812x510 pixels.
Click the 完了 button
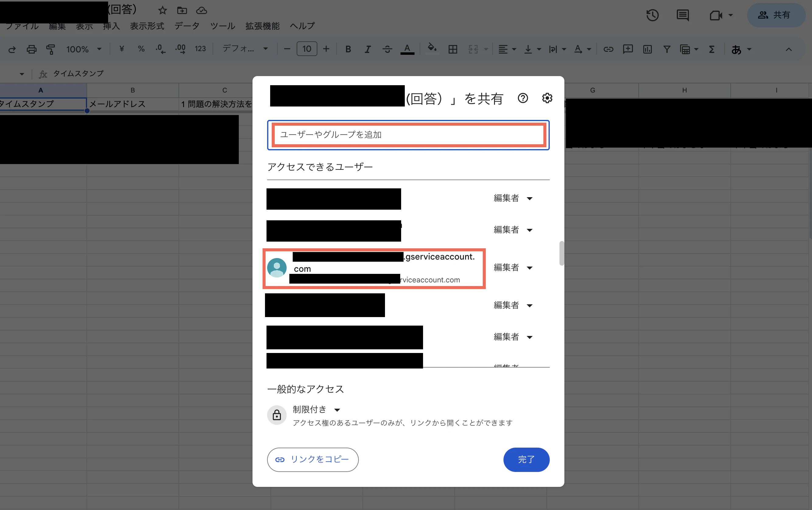(x=526, y=459)
